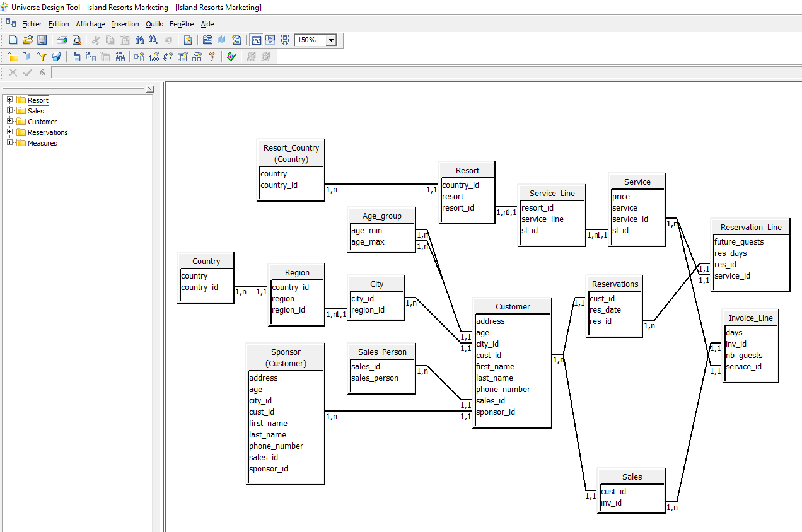
Task: Open the 150% zoom dropdown
Action: pos(331,40)
